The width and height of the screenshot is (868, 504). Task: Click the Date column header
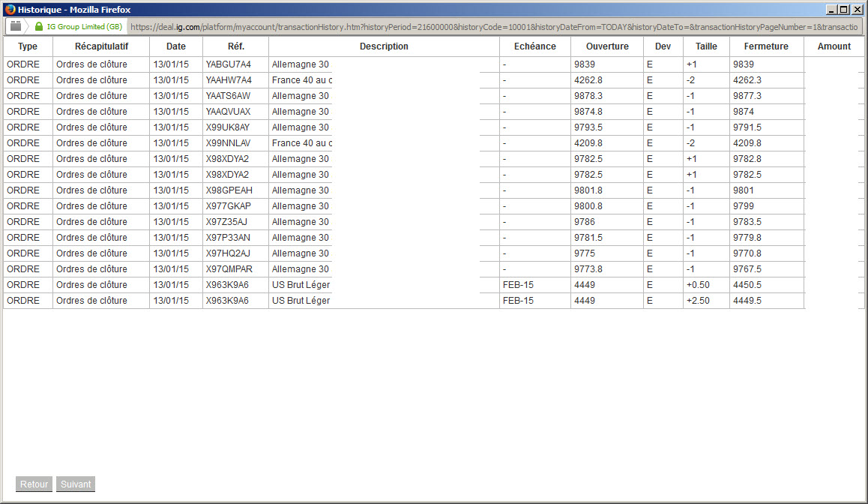pyautogui.click(x=176, y=46)
